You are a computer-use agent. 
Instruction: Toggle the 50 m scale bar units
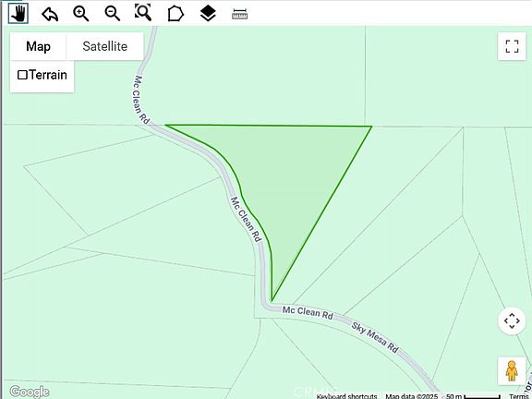473,396
